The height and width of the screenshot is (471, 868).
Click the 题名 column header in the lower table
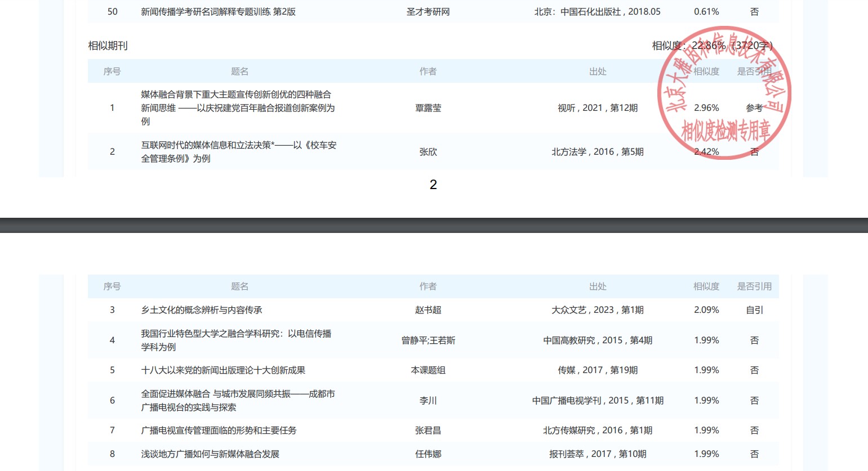(239, 286)
